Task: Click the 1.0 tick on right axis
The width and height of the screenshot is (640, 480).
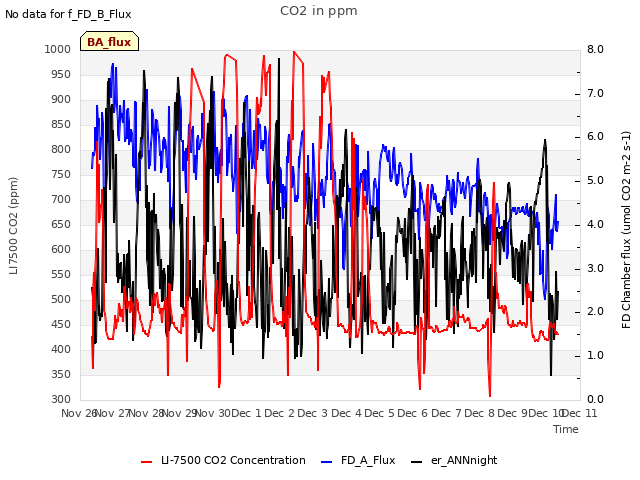Action: click(595, 356)
